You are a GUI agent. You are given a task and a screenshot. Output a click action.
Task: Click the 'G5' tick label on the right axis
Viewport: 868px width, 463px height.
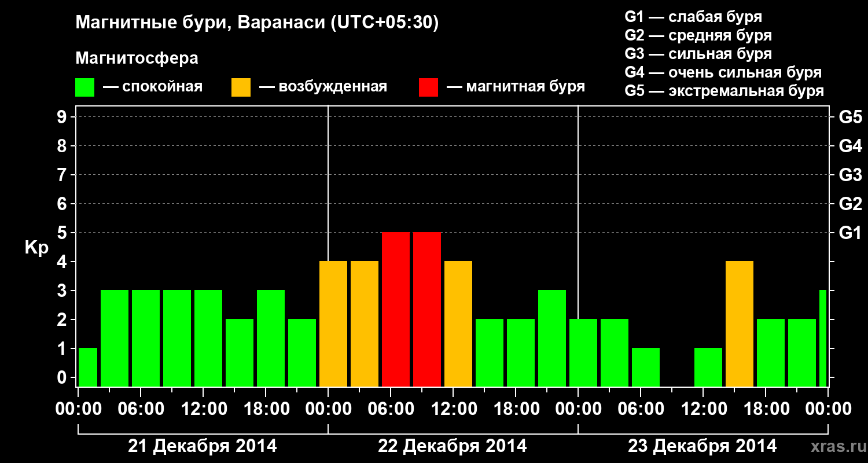(x=851, y=117)
